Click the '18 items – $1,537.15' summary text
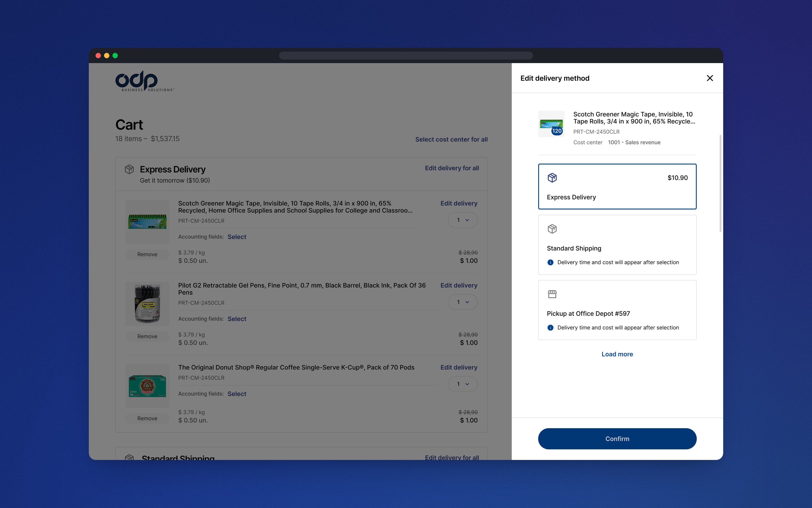Viewport: 812px width, 508px height. 147,139
